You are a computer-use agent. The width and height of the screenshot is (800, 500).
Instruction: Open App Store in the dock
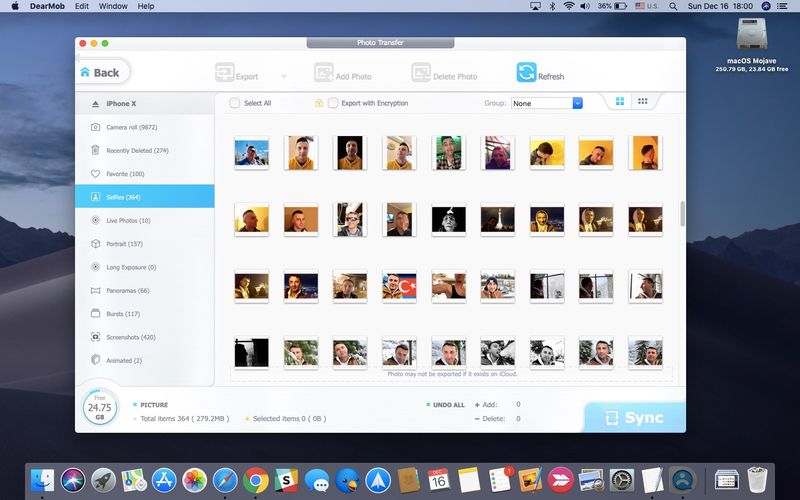click(164, 480)
